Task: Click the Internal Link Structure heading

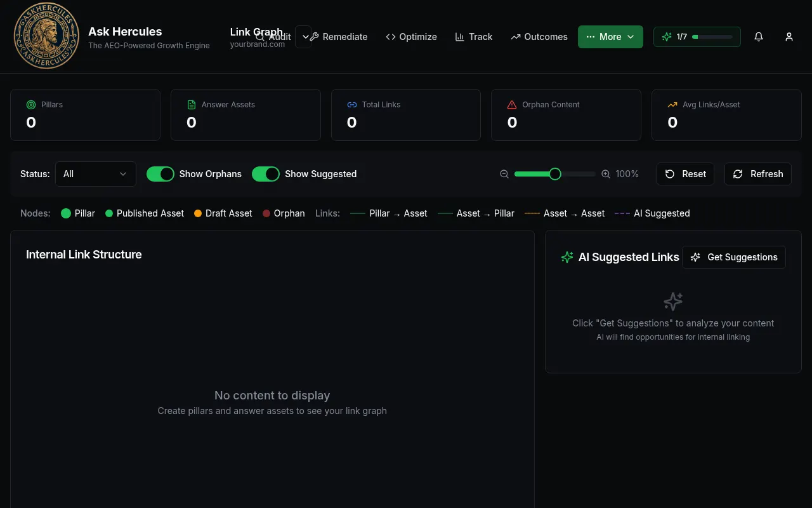Action: point(84,255)
